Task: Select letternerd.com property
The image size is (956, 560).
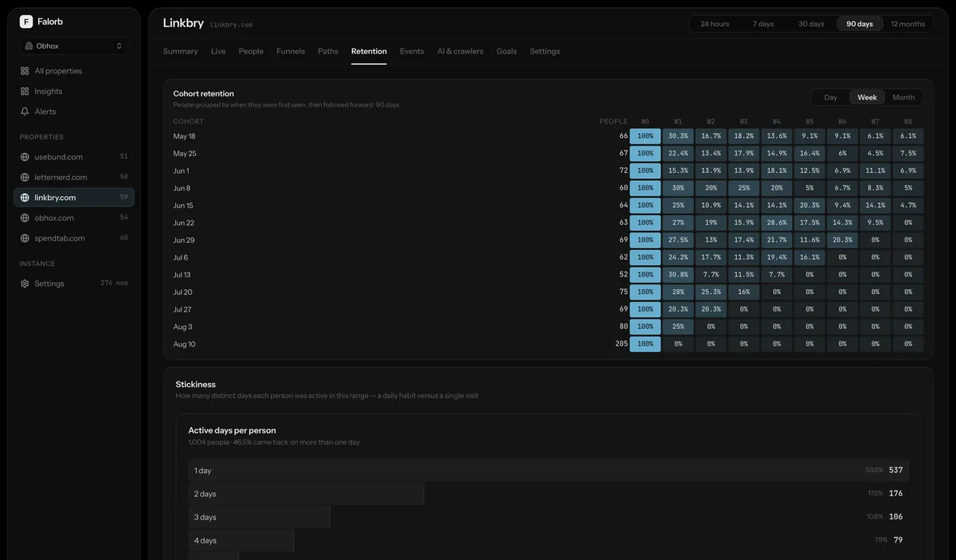Action: pyautogui.click(x=74, y=177)
